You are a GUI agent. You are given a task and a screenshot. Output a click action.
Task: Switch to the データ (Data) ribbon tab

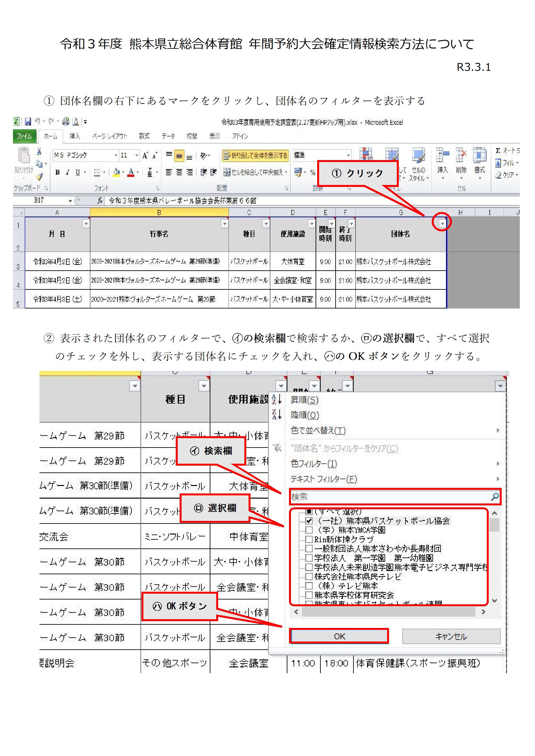coord(168,136)
